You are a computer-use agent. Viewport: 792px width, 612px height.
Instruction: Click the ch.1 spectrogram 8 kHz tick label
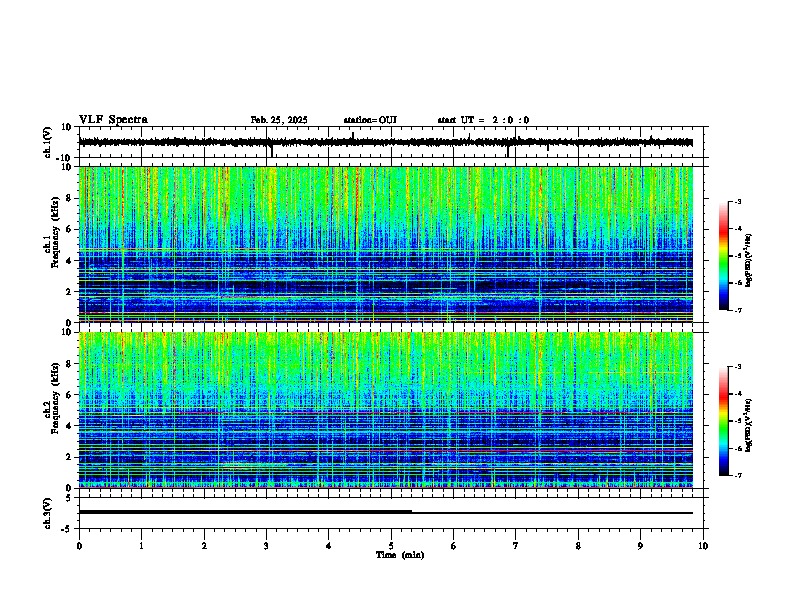pos(69,198)
